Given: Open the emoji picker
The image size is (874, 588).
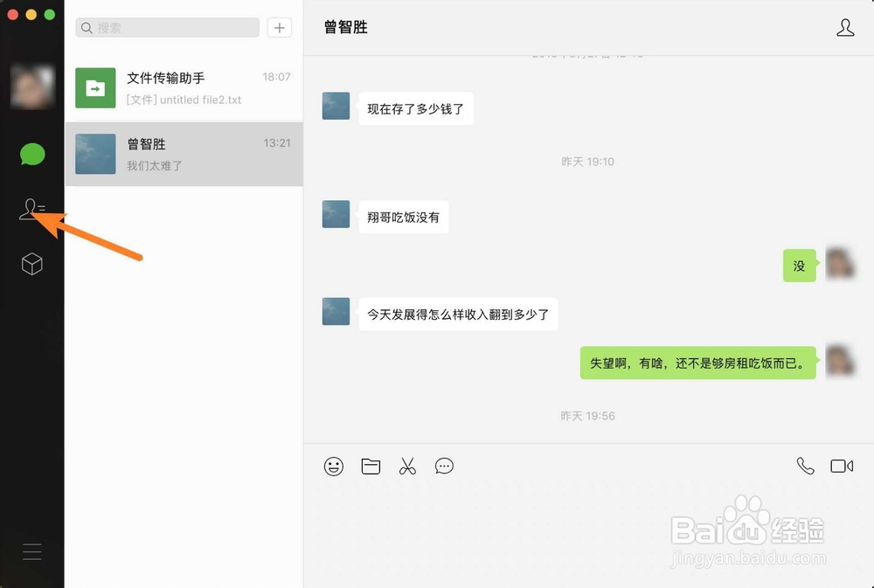Looking at the screenshot, I should point(333,466).
